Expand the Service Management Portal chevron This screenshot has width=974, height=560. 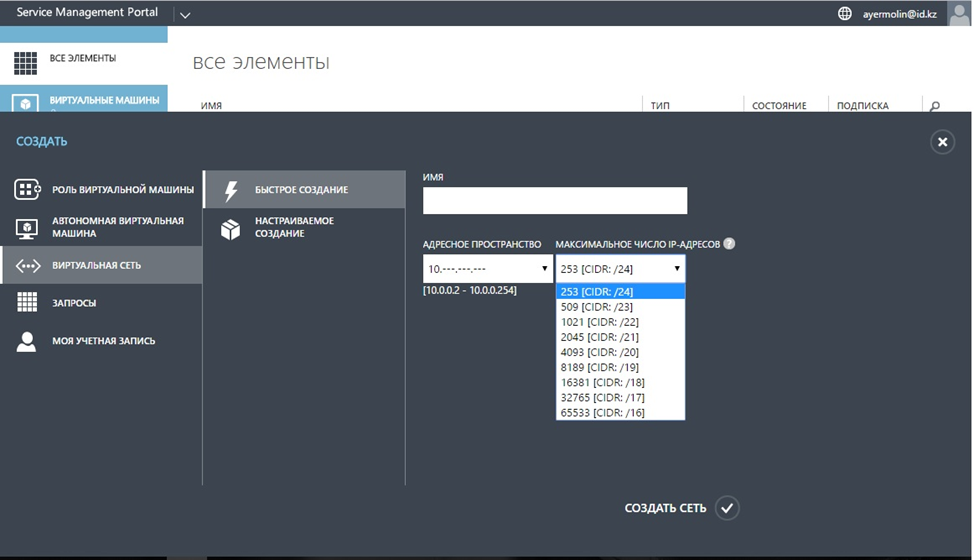point(184,15)
